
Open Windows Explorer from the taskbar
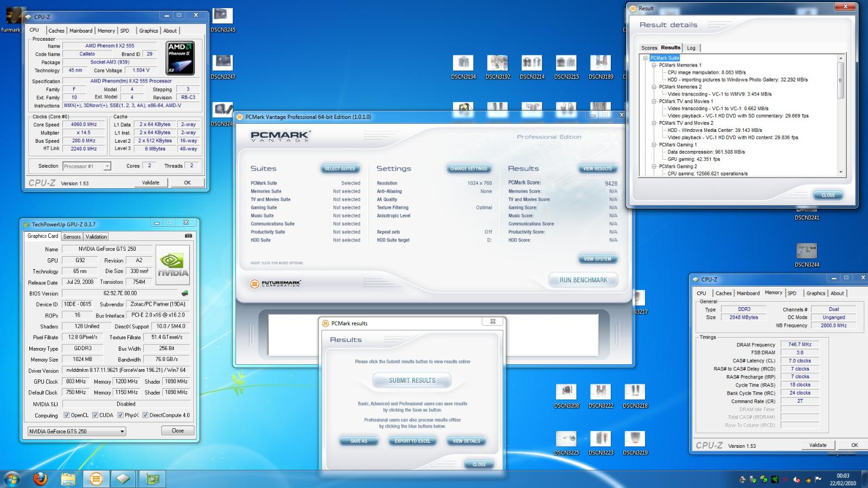68,479
